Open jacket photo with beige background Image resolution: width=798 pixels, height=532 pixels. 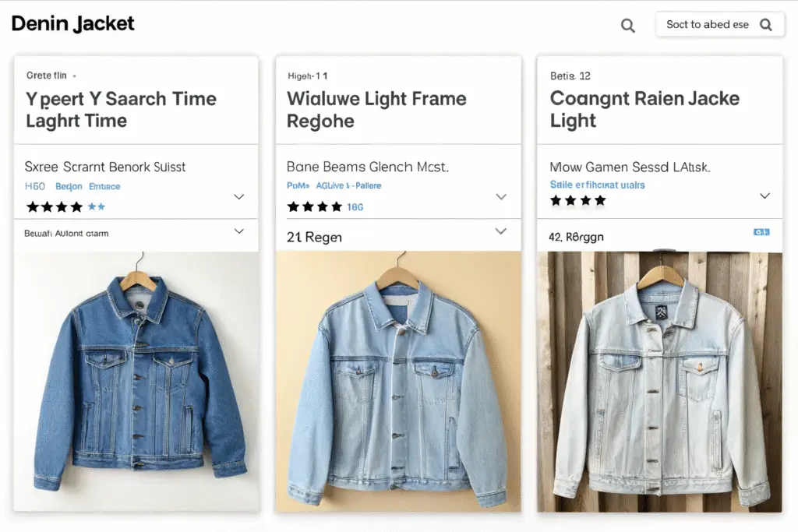click(x=398, y=382)
